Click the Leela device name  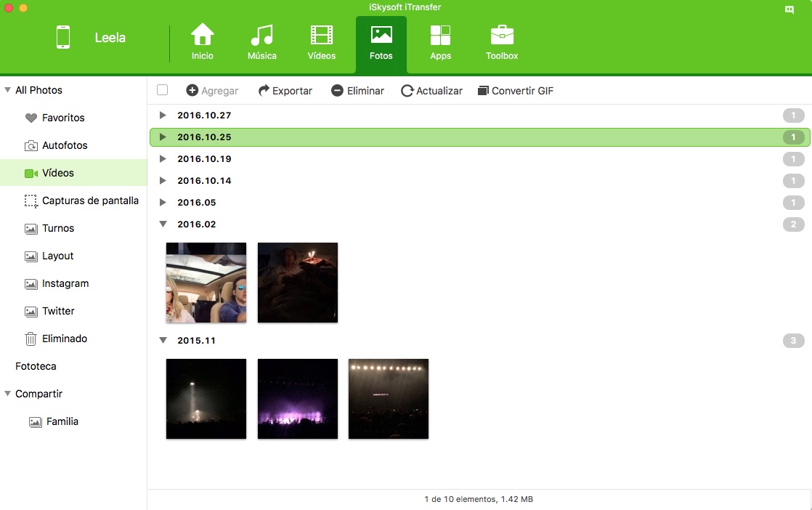point(110,37)
